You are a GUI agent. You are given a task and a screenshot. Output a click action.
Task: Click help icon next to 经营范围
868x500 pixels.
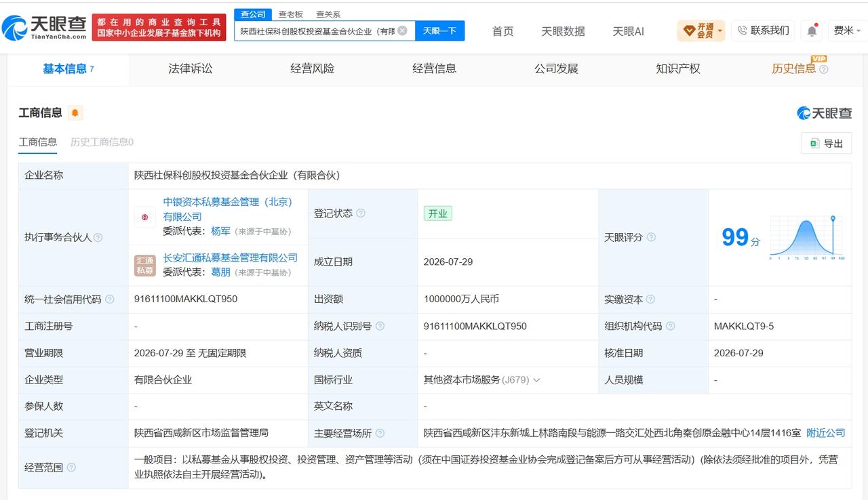coord(71,468)
